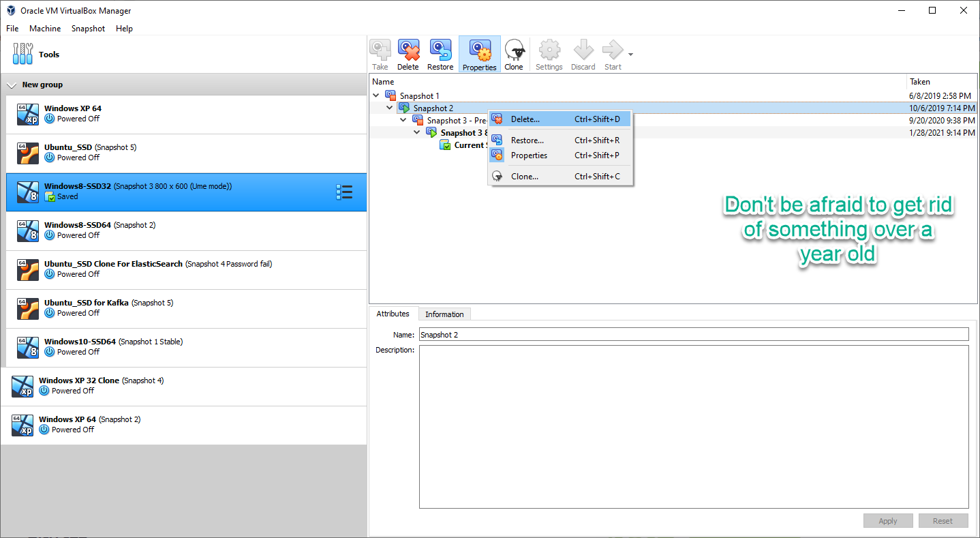The width and height of the screenshot is (980, 538).
Task: Click the Name column header
Action: [x=638, y=82]
